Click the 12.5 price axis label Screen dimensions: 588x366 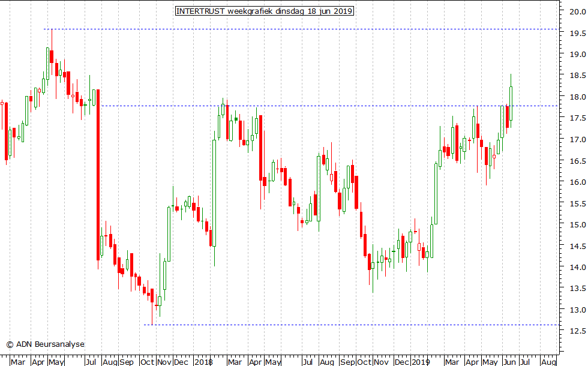point(577,331)
